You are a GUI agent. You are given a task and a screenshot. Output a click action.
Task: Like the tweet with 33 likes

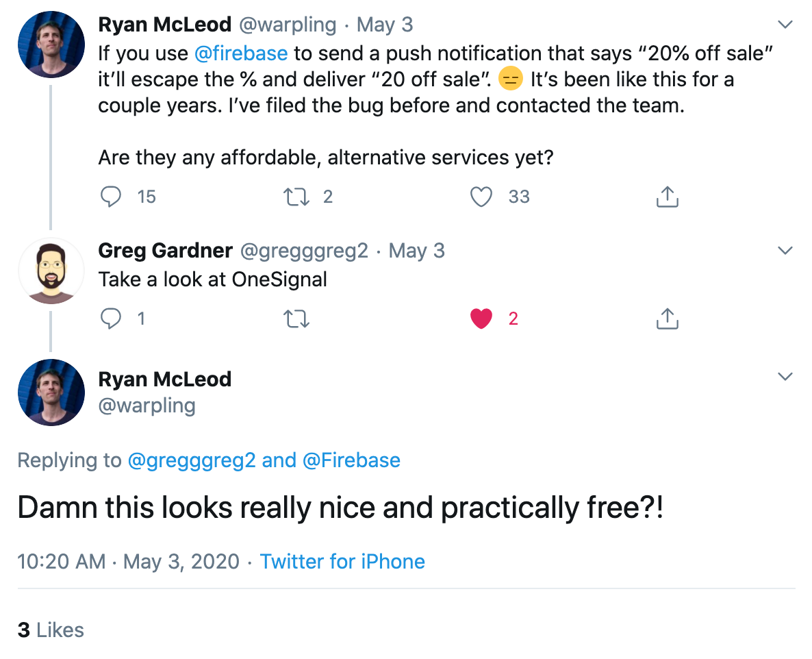pyautogui.click(x=481, y=197)
